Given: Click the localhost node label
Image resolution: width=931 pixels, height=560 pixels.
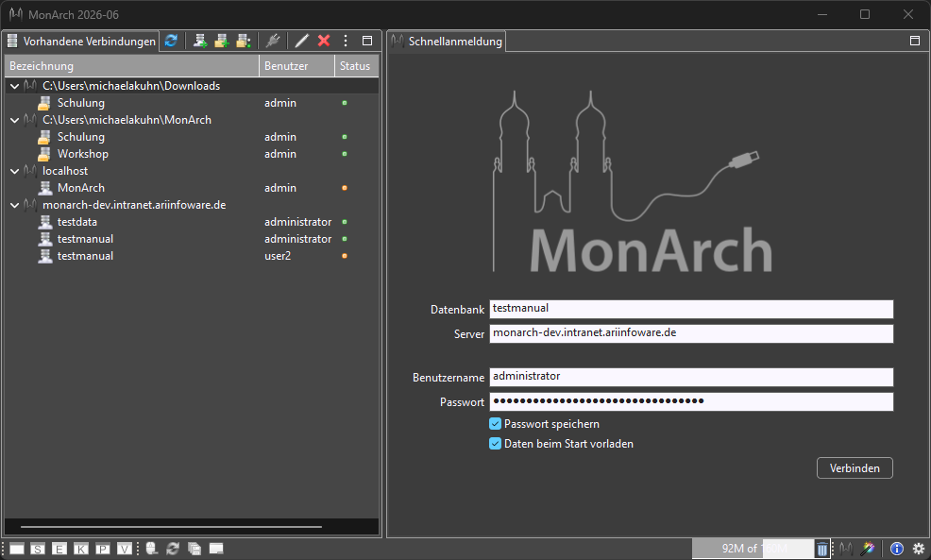Looking at the screenshot, I should click(x=65, y=171).
